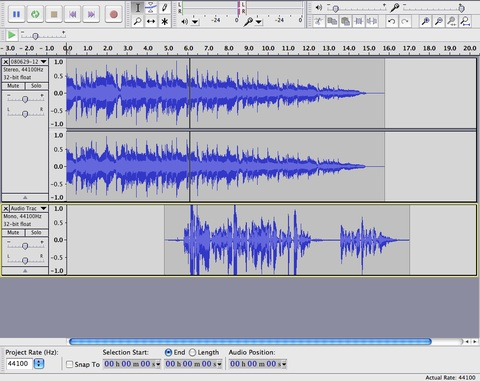Open the 080629-12 track name menu
This screenshot has width=480, height=381.
click(x=29, y=62)
